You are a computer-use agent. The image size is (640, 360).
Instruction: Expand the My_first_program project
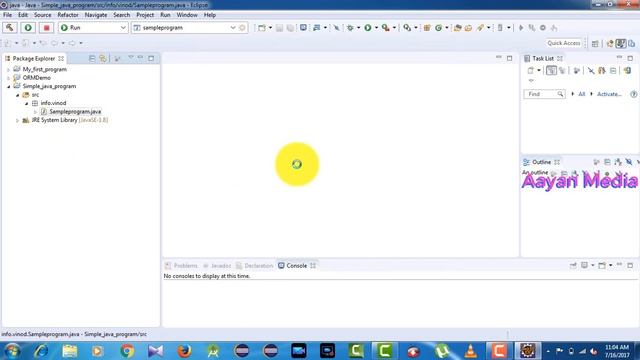pyautogui.click(x=8, y=70)
